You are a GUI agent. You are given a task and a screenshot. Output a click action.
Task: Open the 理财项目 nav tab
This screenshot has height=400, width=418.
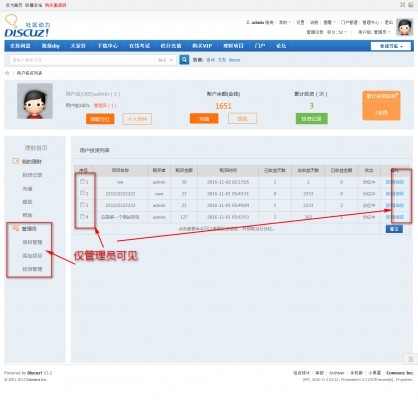(233, 46)
